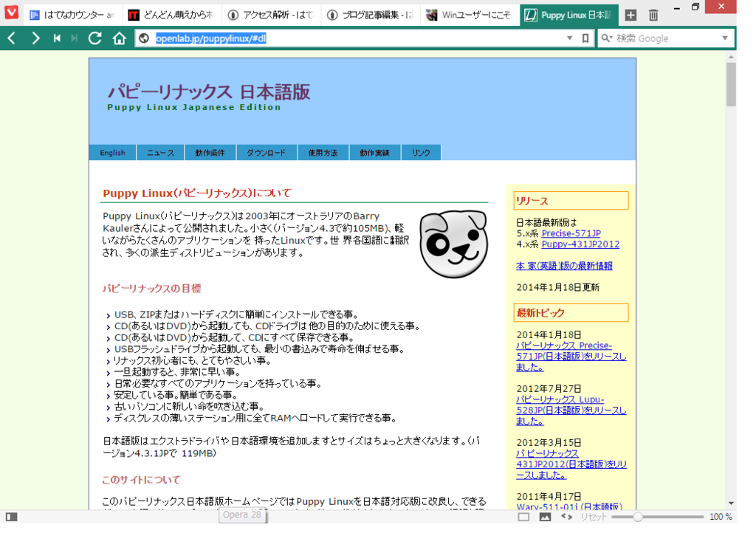756x550 pixels.
Task: Adjust the page zoom slider handle
Action: tap(637, 517)
